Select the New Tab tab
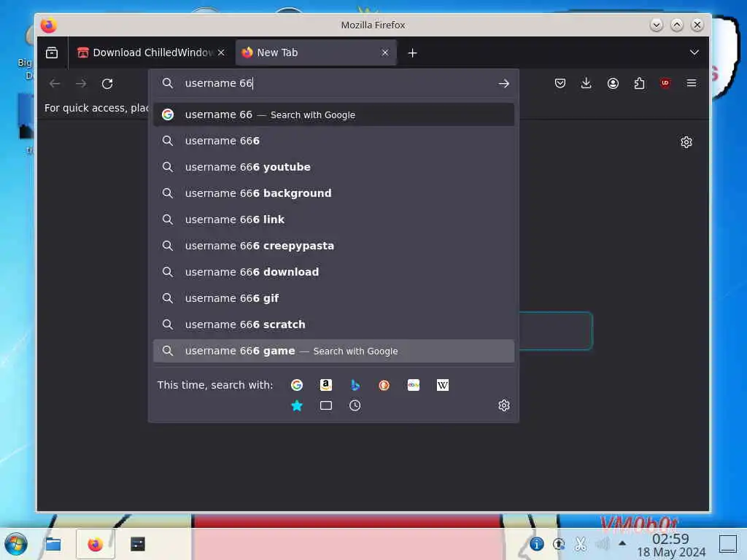This screenshot has height=560, width=747. [316, 52]
